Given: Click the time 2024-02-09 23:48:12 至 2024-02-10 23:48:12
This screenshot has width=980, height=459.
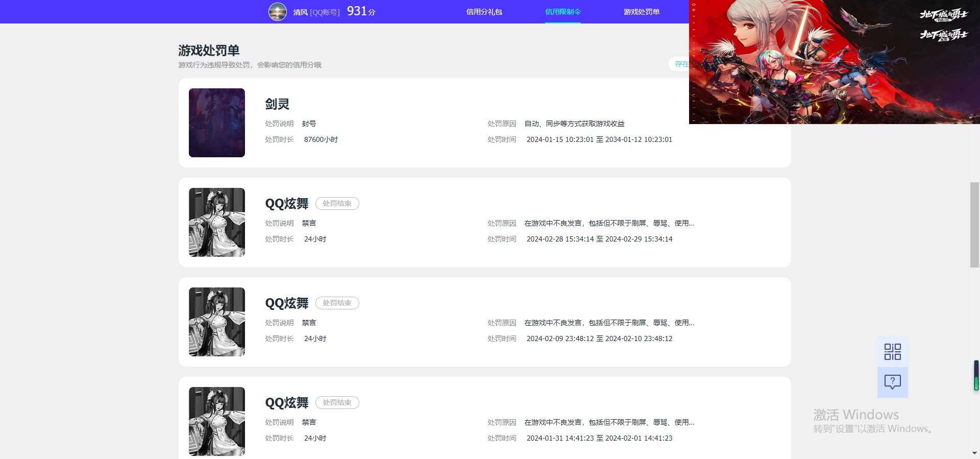Looking at the screenshot, I should coord(599,339).
